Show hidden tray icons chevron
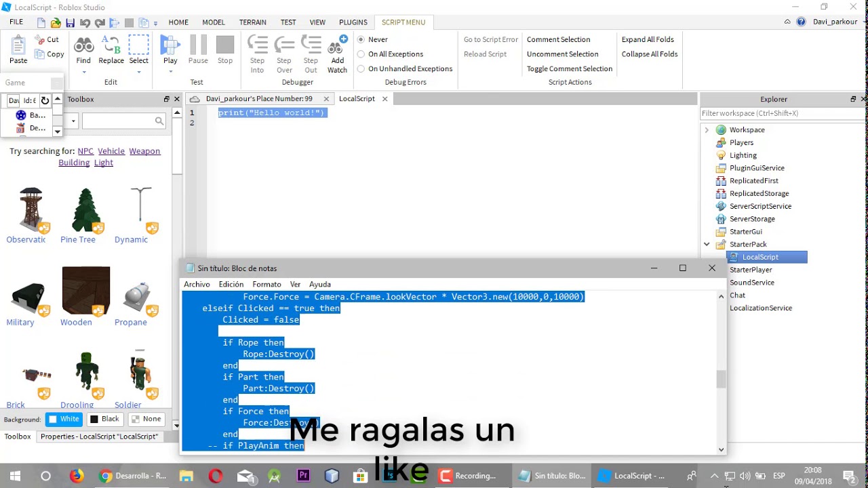Screen dimensions: 868x488 point(714,476)
